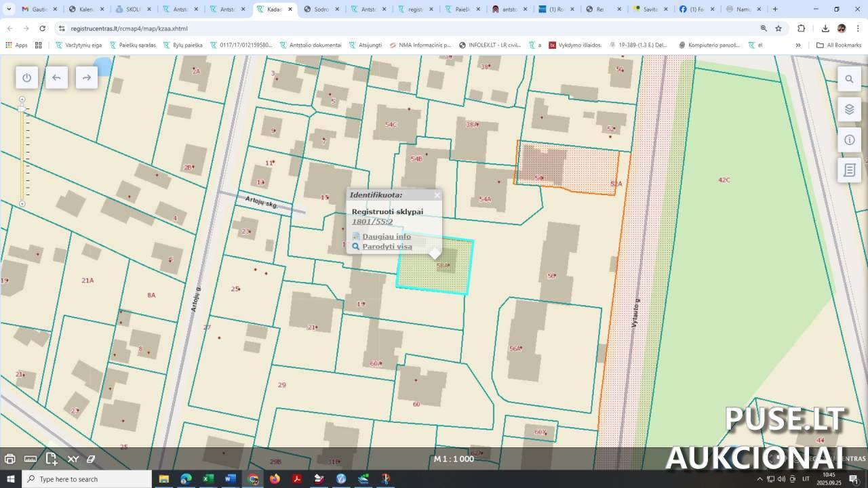Open the legend document panel icon

849,170
